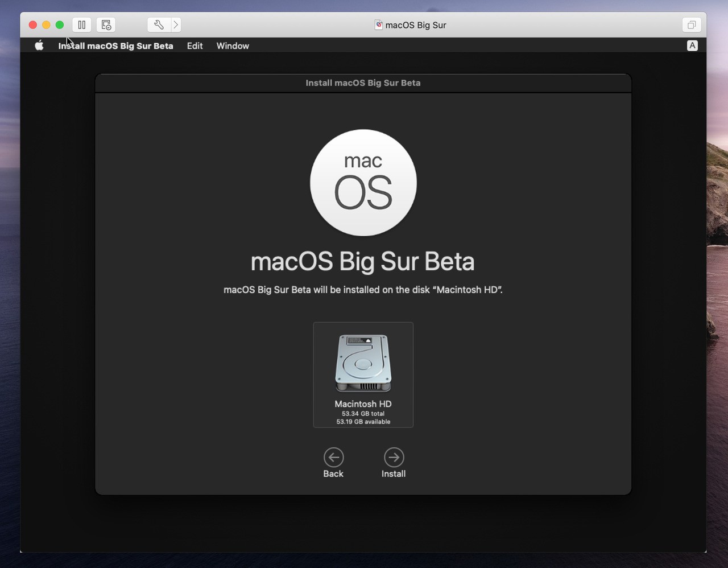Minimize the virtual machine window
Viewport: 728px width, 568px height.
(x=46, y=25)
